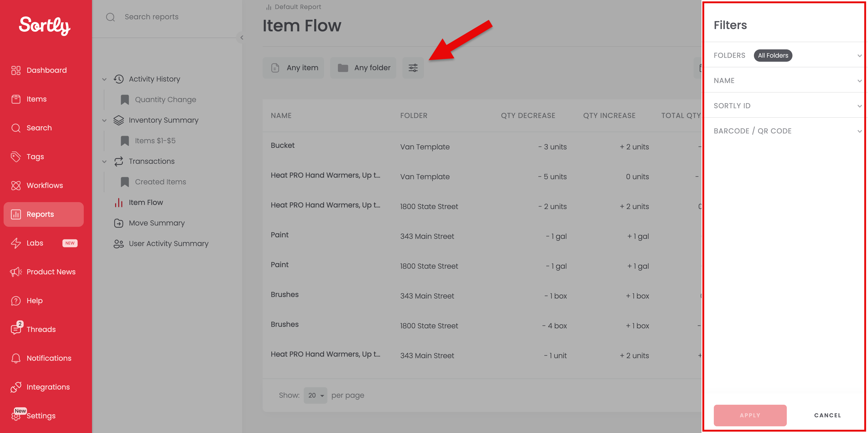The image size is (868, 433).
Task: Click the '- 5 units' quantity cell
Action: point(553,177)
